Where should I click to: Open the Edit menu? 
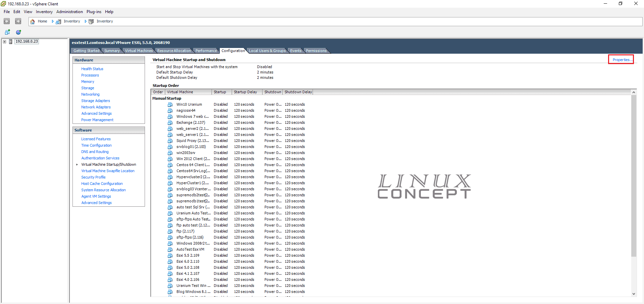[x=17, y=12]
